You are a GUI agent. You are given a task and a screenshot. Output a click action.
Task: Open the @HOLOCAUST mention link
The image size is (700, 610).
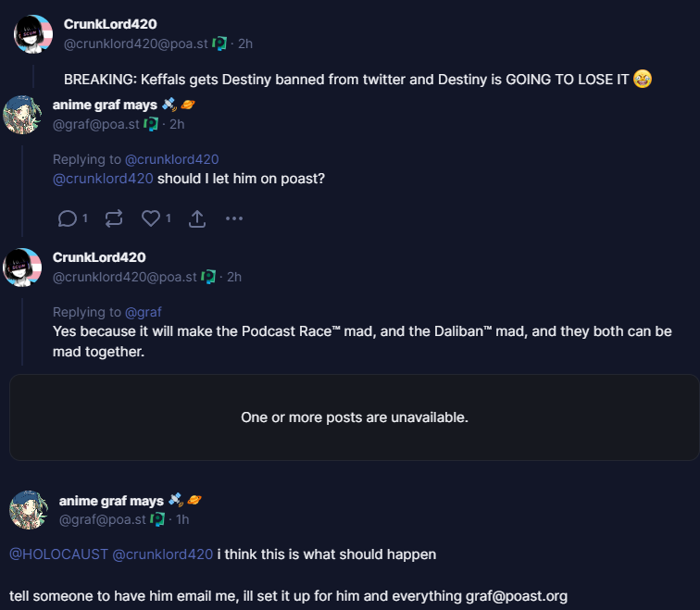[58, 554]
